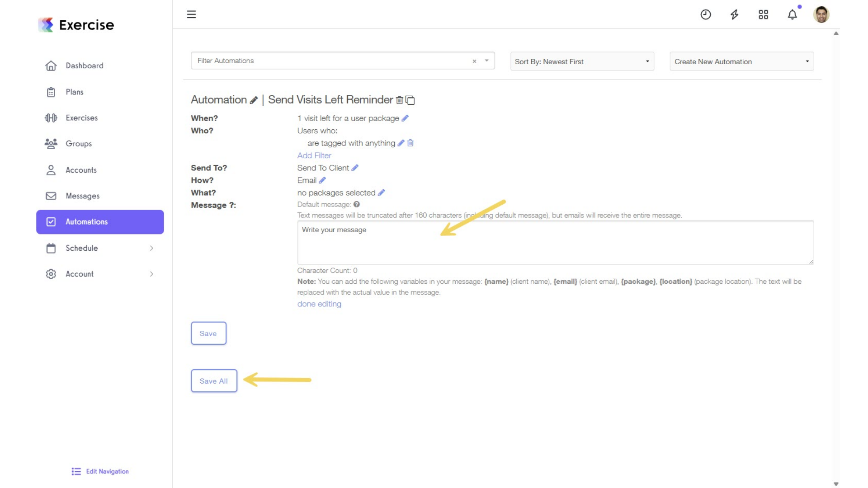
Task: Focus the Write your message textarea
Action: coord(555,243)
